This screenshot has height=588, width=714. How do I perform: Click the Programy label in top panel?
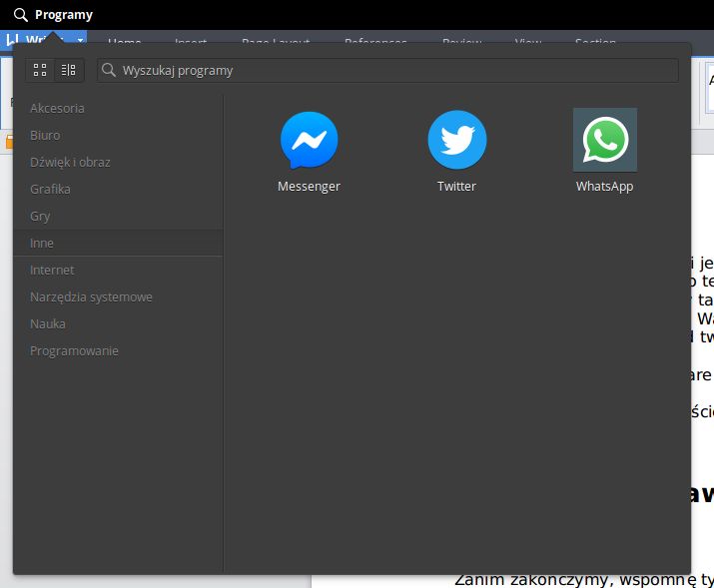pyautogui.click(x=64, y=15)
